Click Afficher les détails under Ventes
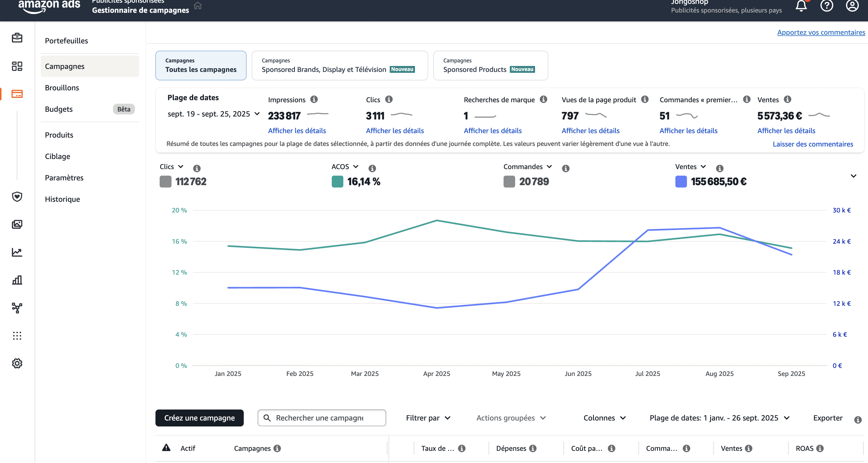 pyautogui.click(x=786, y=131)
